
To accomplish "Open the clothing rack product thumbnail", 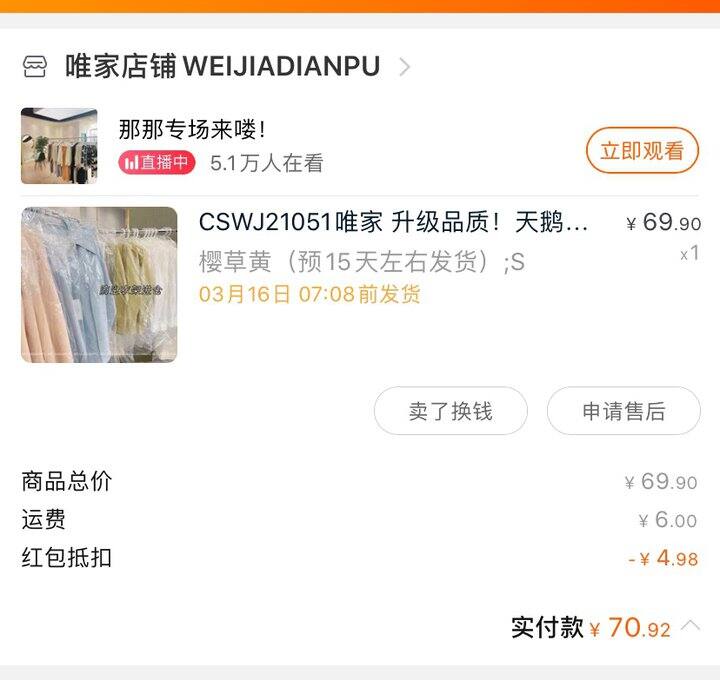I will pos(99,285).
